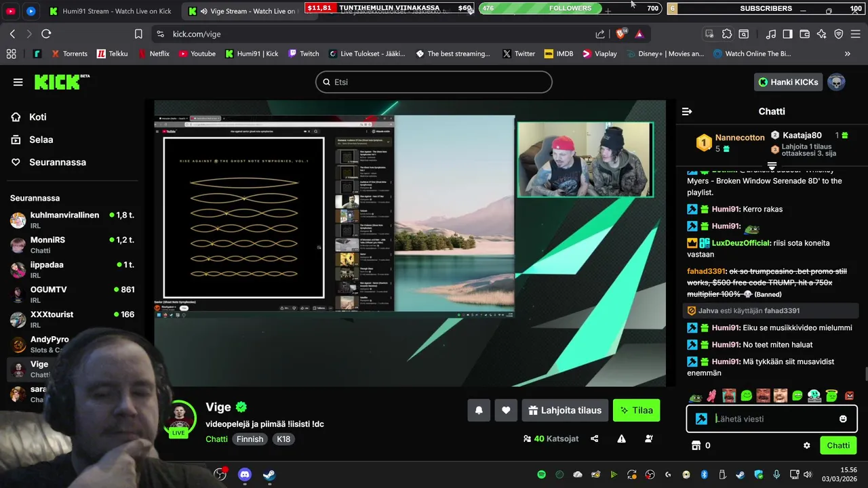
Task: Reload the page
Action: click(46, 34)
